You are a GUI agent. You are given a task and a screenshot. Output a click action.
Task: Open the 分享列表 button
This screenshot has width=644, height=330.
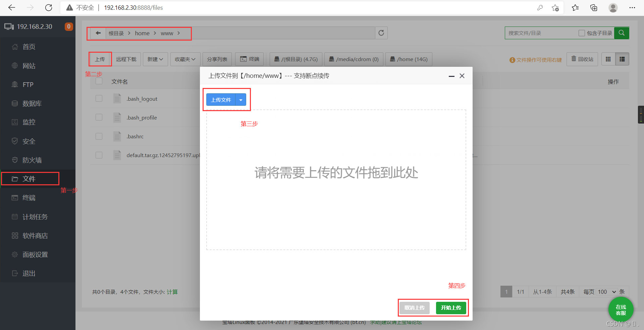pos(217,59)
